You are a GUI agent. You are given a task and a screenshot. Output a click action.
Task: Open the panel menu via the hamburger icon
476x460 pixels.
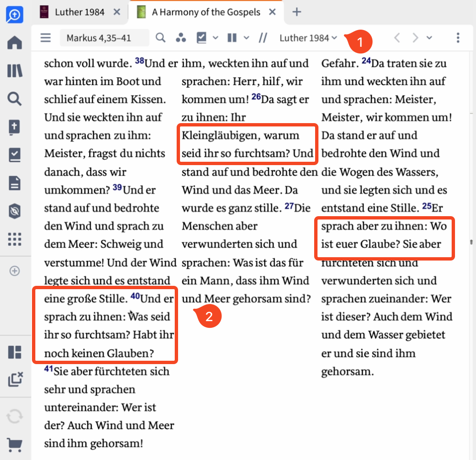point(45,37)
